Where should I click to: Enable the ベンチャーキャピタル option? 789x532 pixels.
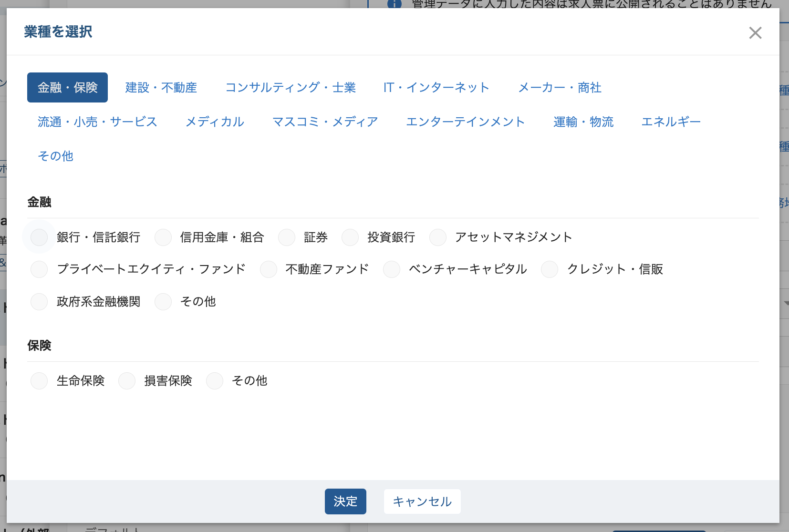tap(392, 269)
